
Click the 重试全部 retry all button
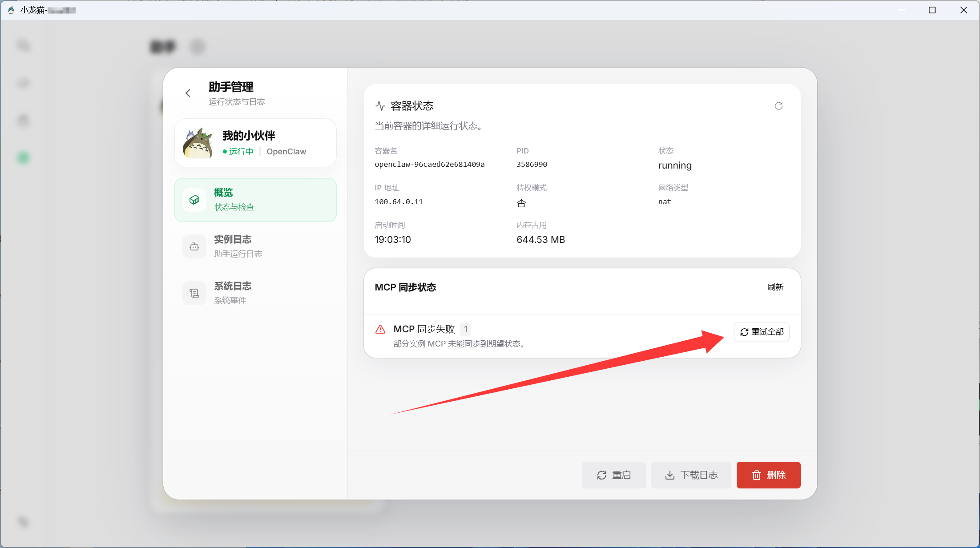(x=762, y=332)
